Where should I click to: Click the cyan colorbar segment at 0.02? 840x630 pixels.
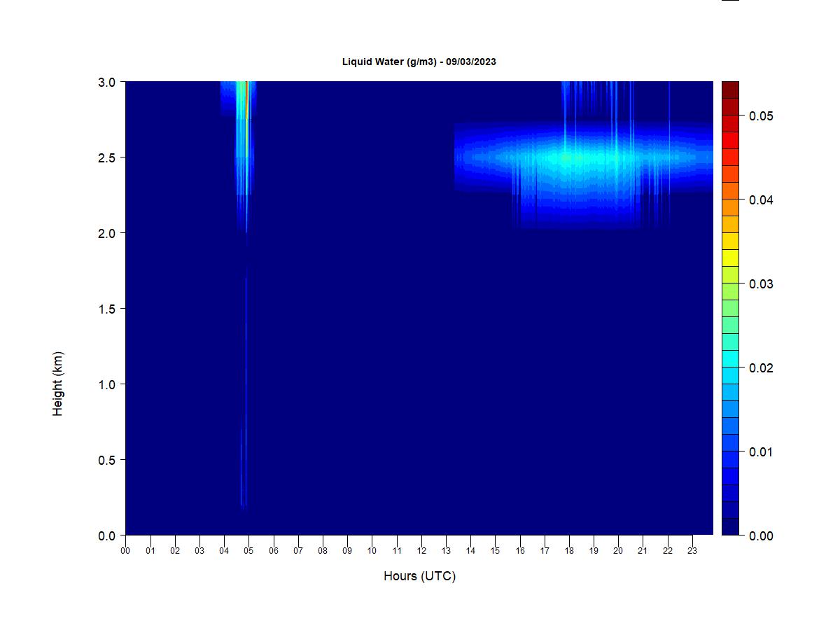click(730, 358)
